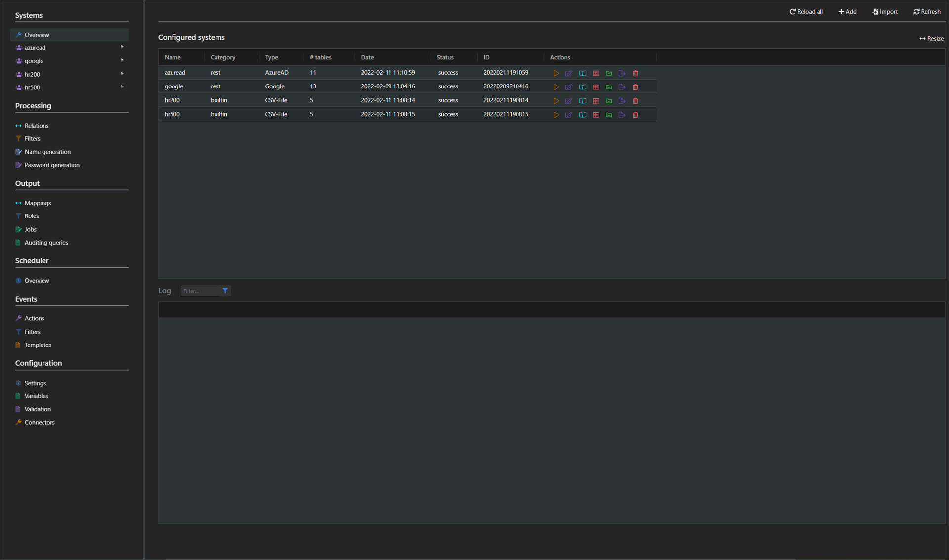949x560 pixels.
Task: Delete hr200 system with trash icon
Action: tap(635, 101)
